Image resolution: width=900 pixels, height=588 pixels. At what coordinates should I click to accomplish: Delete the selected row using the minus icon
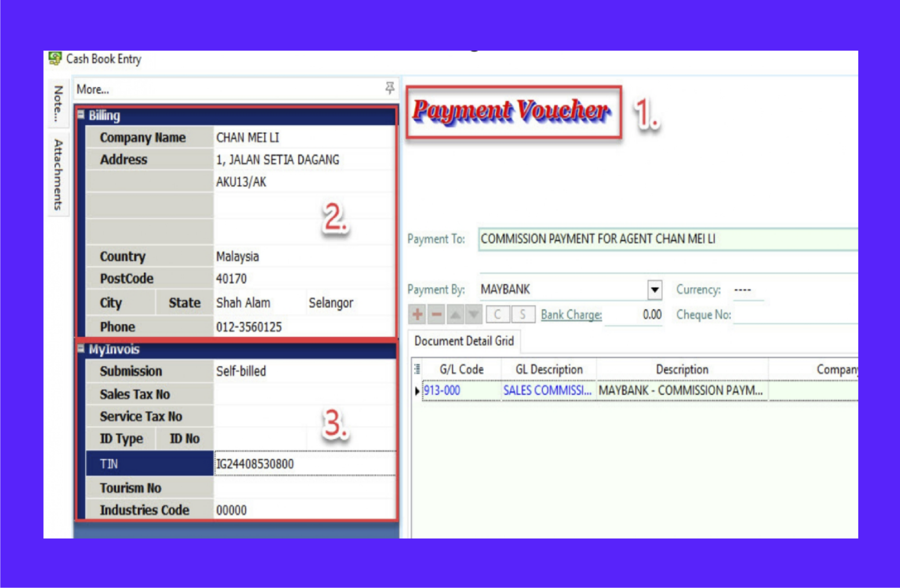(x=436, y=315)
